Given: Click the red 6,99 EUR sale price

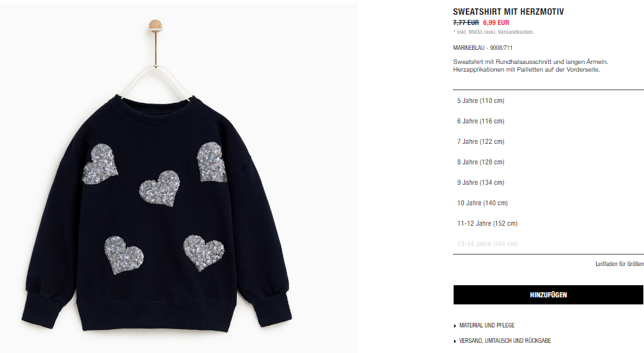Looking at the screenshot, I should click(x=496, y=23).
